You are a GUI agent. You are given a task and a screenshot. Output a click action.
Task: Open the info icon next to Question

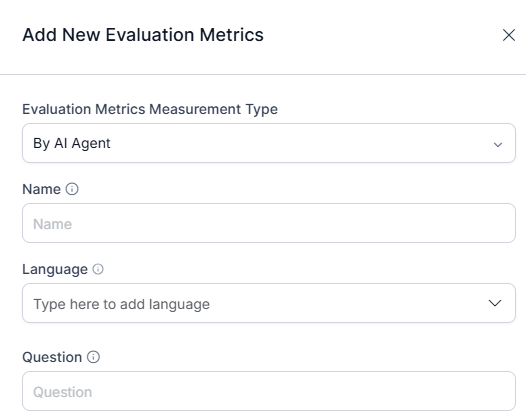pos(93,357)
